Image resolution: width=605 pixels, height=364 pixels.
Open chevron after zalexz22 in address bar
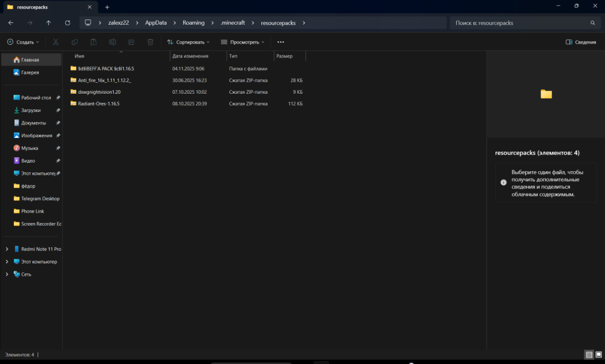point(137,23)
